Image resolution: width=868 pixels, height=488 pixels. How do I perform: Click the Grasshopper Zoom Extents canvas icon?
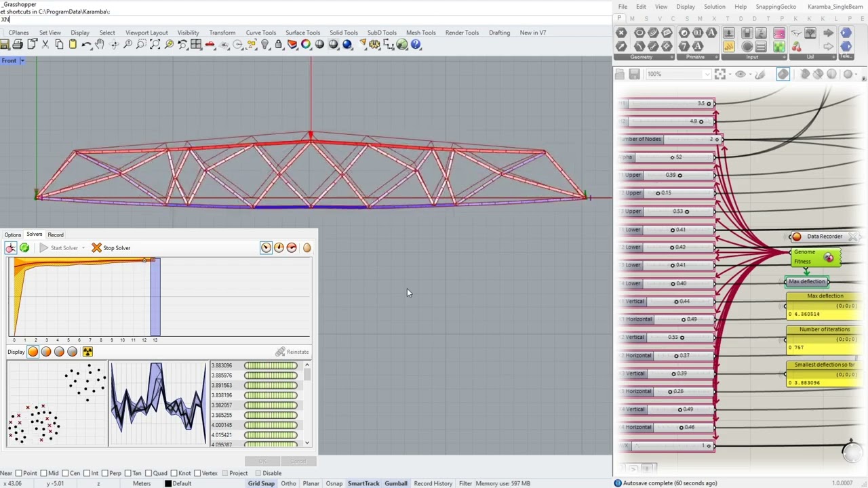720,75
